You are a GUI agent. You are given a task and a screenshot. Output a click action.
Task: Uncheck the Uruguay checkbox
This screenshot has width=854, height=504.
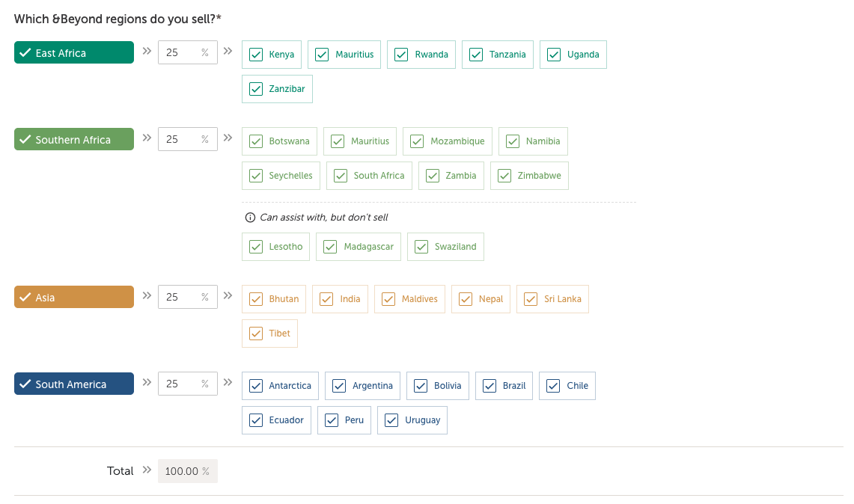391,420
